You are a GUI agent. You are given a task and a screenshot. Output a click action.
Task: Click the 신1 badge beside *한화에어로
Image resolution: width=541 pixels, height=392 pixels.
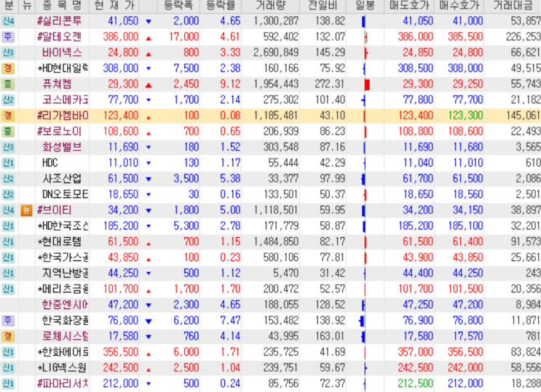coord(8,352)
